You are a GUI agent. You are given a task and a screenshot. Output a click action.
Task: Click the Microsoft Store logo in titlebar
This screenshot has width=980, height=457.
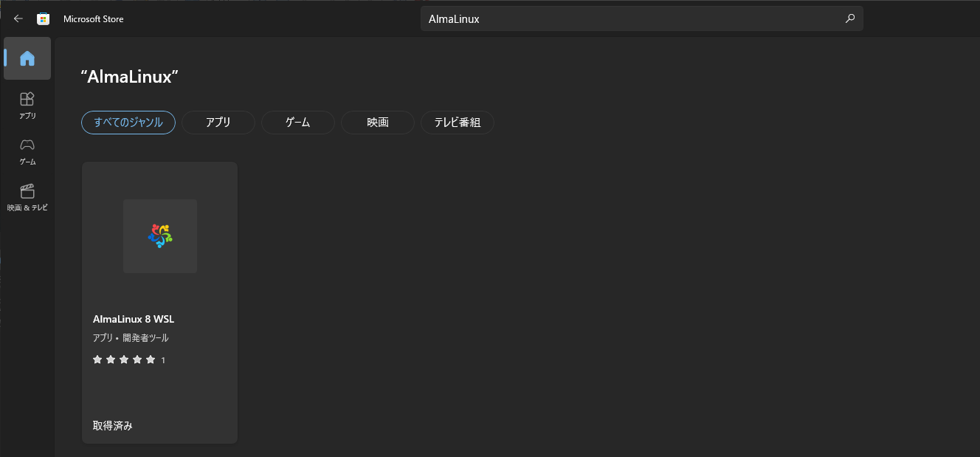(x=44, y=18)
